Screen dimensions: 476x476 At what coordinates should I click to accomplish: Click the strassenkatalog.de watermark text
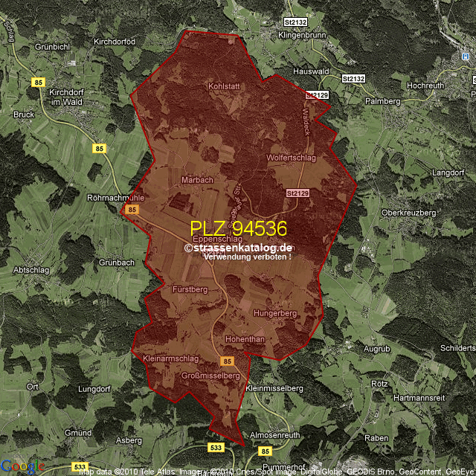coord(238,248)
